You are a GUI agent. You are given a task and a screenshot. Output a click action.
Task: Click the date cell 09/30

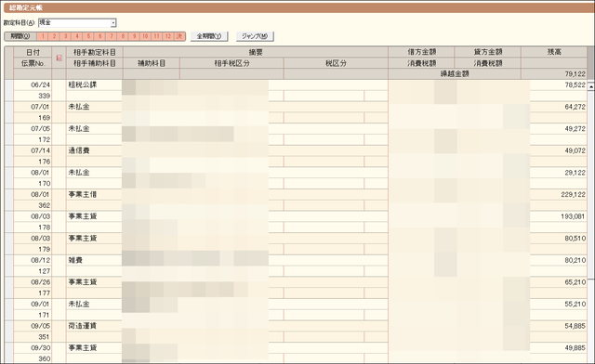point(33,348)
